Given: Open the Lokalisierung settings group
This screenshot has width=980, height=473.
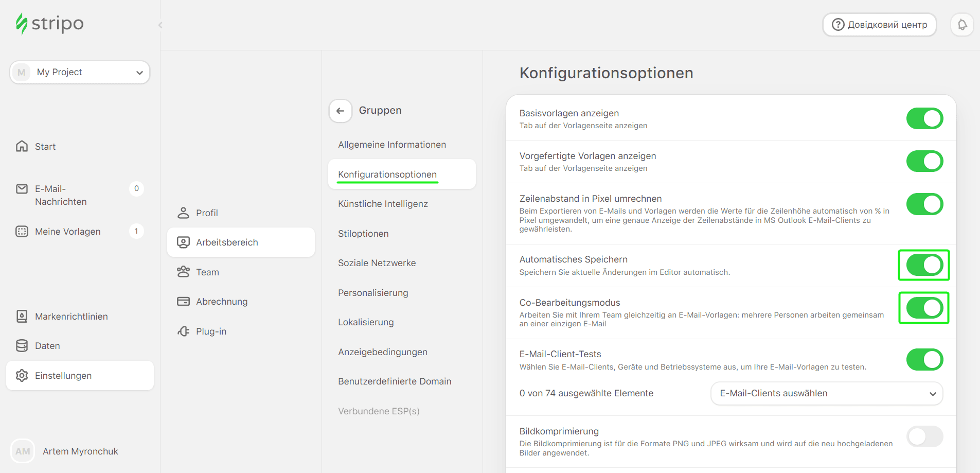Looking at the screenshot, I should point(366,322).
